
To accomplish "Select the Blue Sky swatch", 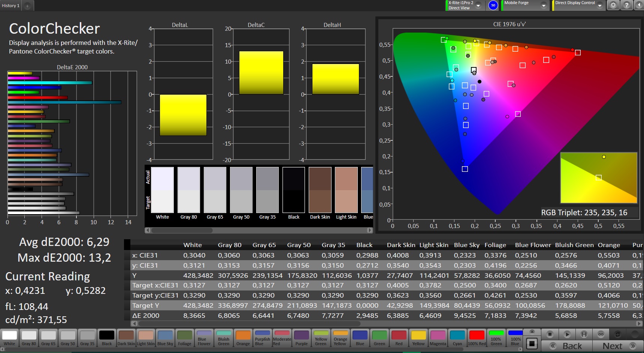I will (x=165, y=338).
